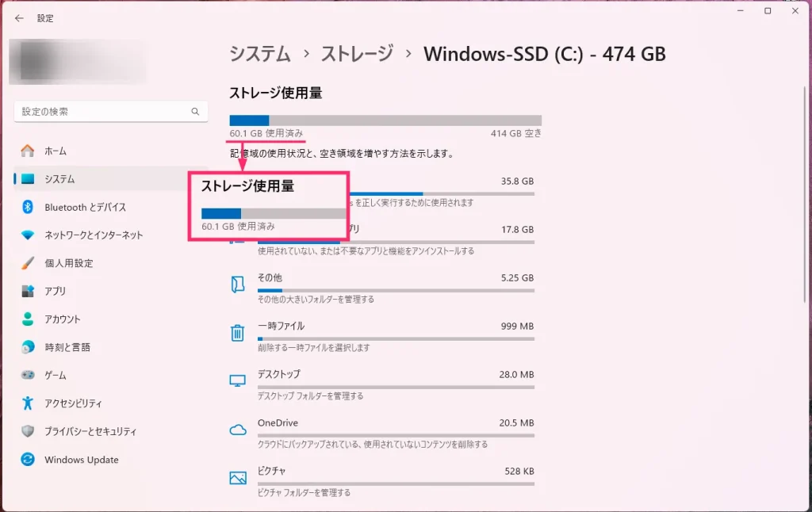This screenshot has height=512, width=812.
Task: Open ネットワークとインターネット settings
Action: (111, 235)
